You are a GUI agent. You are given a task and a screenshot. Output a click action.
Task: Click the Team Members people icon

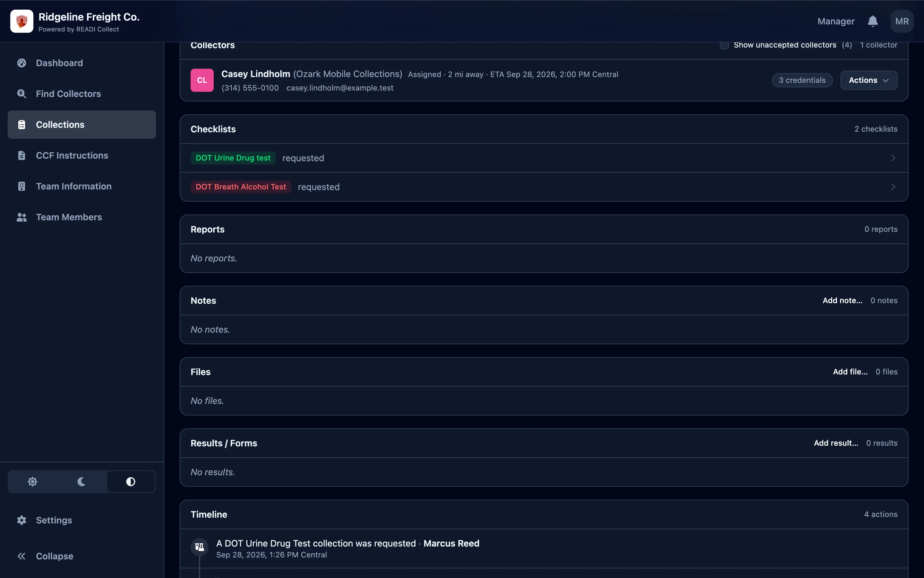[x=22, y=217]
